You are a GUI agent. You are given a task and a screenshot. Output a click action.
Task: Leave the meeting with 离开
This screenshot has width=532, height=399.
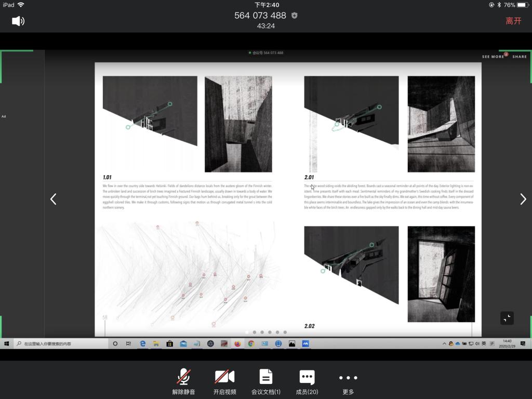click(513, 21)
